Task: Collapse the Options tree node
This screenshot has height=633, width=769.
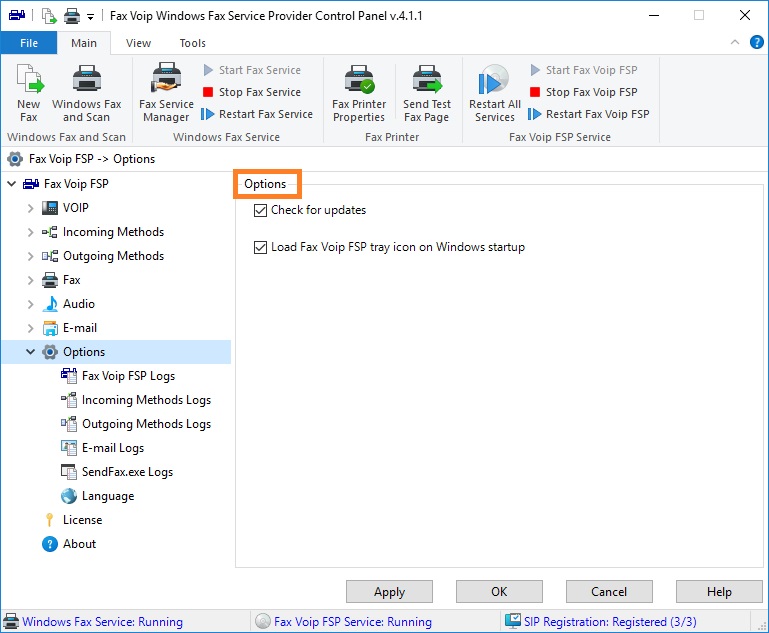Action: point(30,352)
